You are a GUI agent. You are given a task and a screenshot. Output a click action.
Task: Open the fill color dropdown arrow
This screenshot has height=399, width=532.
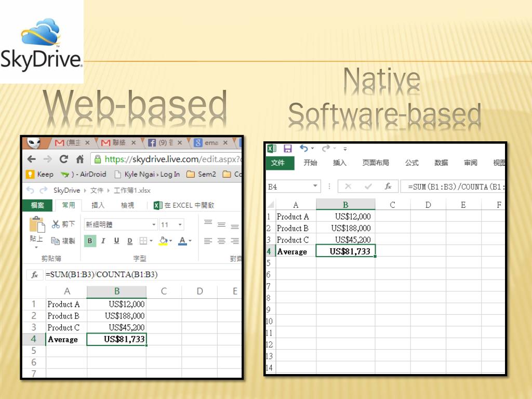tap(170, 241)
